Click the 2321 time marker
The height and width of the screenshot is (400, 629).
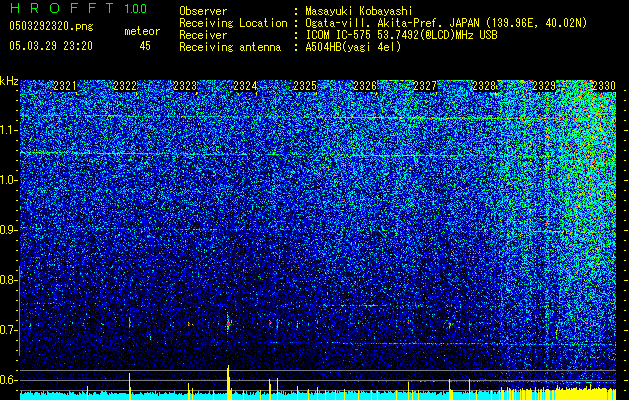[65, 86]
